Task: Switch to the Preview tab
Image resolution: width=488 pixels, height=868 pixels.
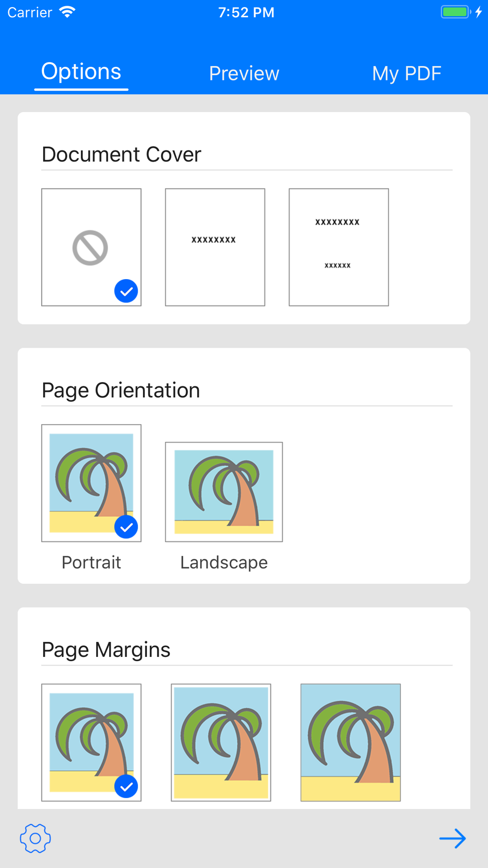Action: tap(244, 73)
